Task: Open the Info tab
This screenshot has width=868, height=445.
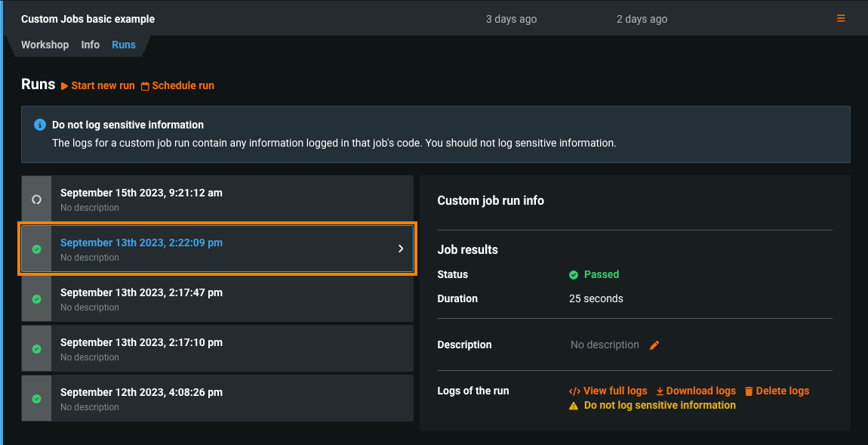Action: (91, 45)
